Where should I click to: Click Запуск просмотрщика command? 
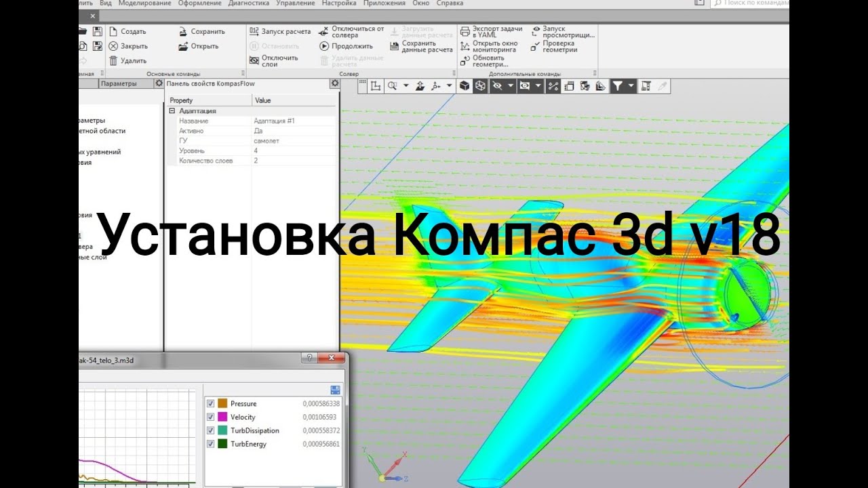click(x=564, y=32)
